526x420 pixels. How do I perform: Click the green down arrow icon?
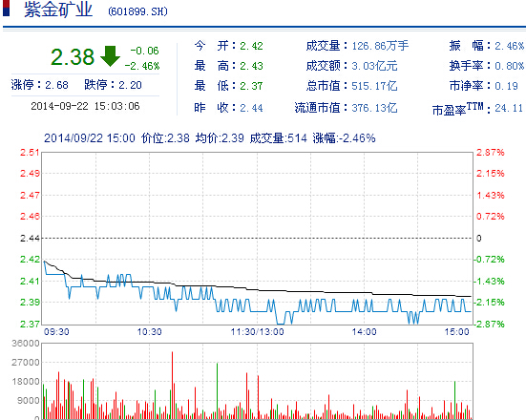(110, 56)
